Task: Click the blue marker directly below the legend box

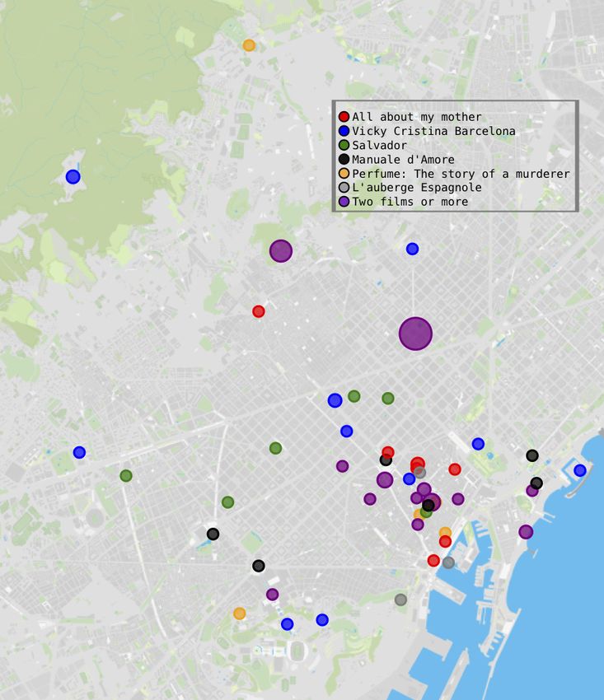Action: 412,249
